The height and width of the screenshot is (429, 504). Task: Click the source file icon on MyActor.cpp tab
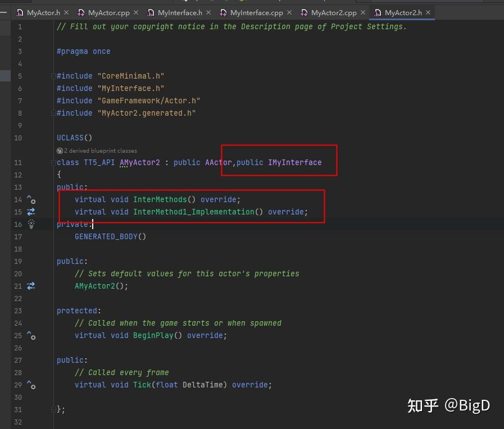(81, 13)
